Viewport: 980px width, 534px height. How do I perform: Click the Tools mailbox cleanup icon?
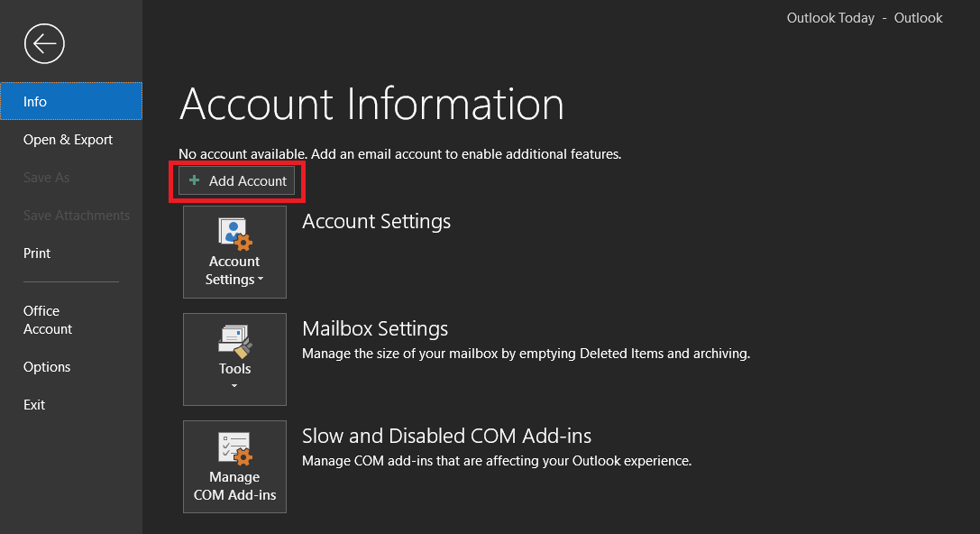235,341
